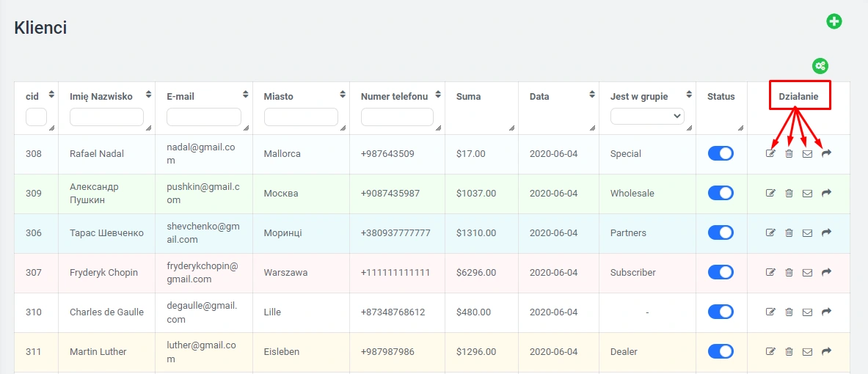The width and height of the screenshot is (868, 374).
Task: Click the Suma column header
Action: click(x=468, y=96)
